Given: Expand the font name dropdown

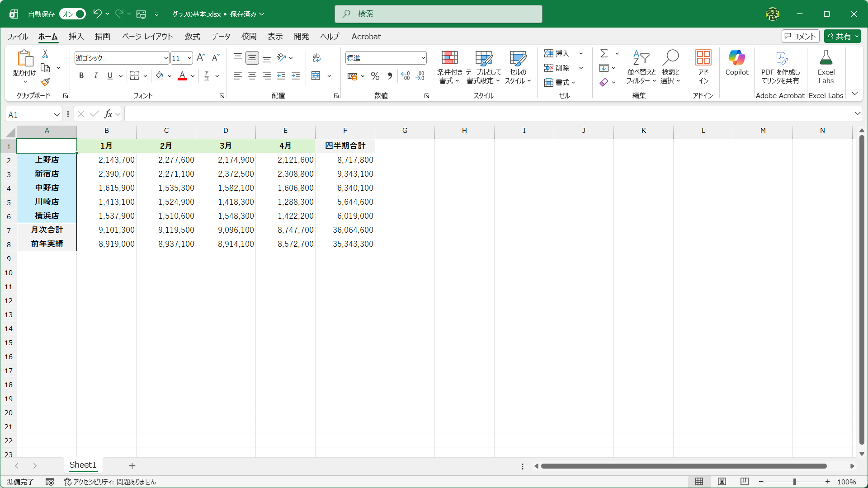Looking at the screenshot, I should click(166, 58).
